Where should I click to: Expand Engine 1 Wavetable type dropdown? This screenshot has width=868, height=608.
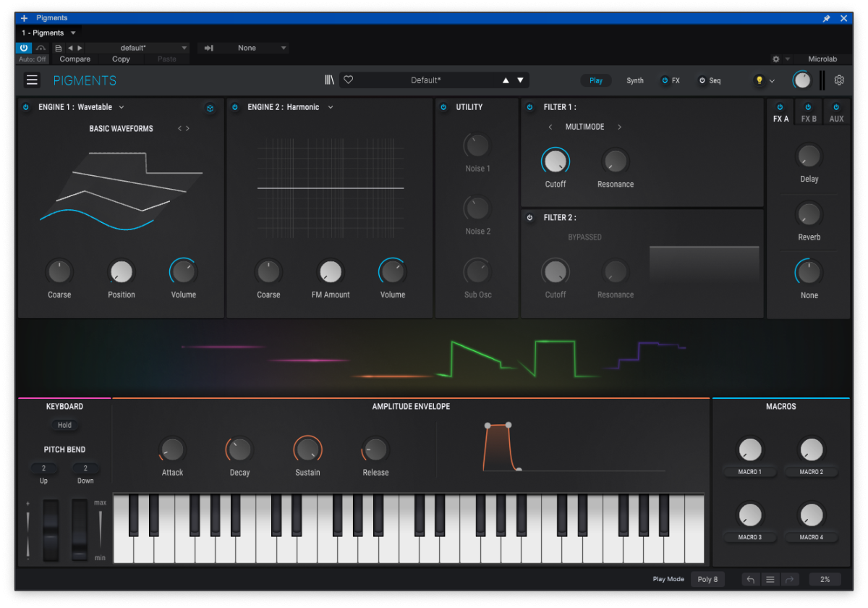(122, 107)
